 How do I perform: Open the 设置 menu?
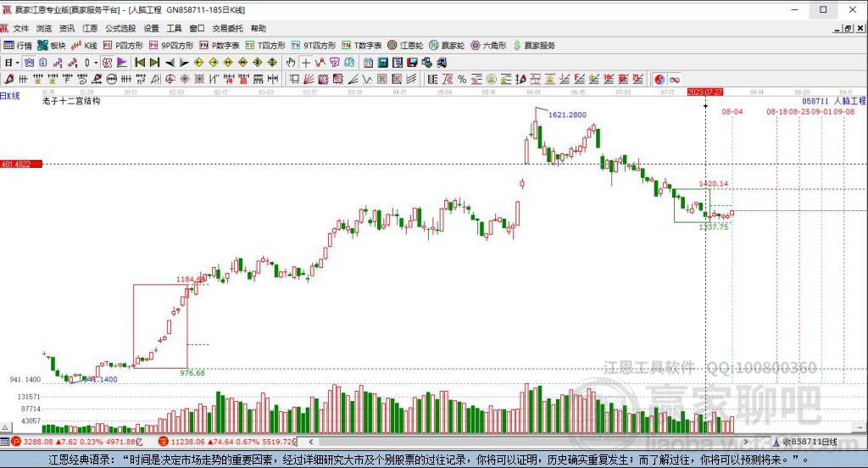point(151,28)
